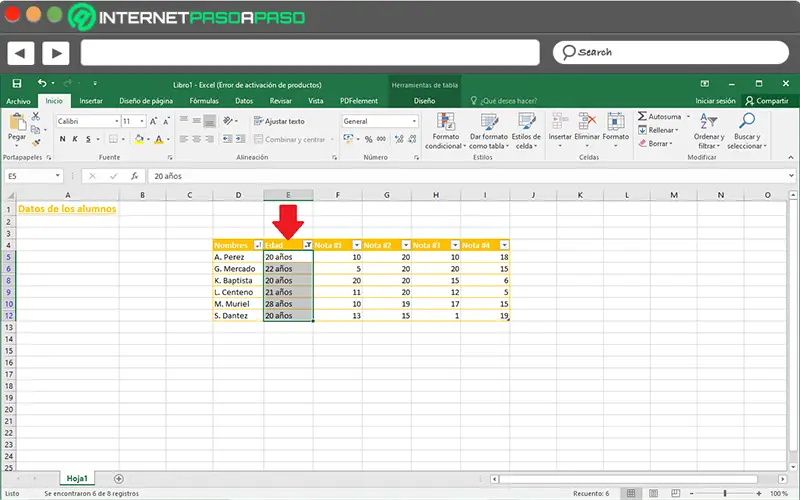
Task: Click the Cut scissors icon
Action: click(36, 116)
